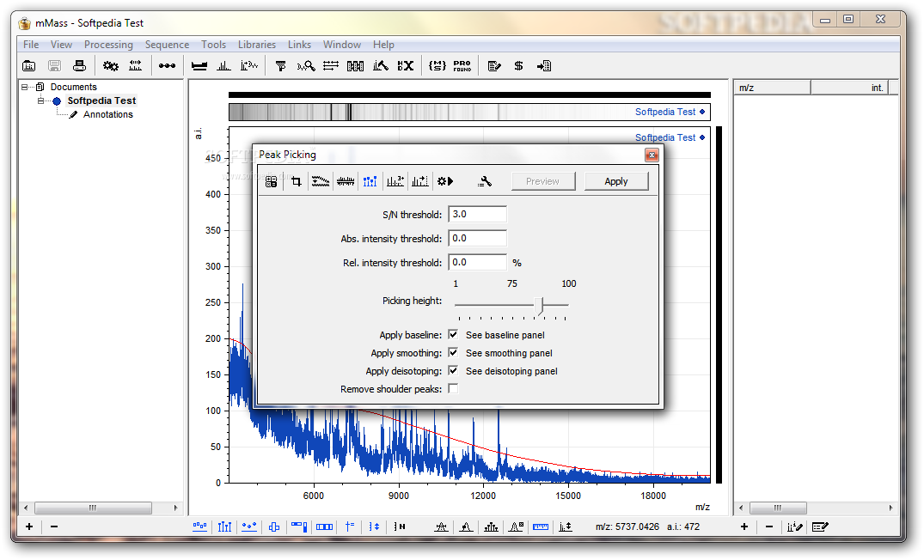Open the Libraries menu

pyautogui.click(x=257, y=45)
